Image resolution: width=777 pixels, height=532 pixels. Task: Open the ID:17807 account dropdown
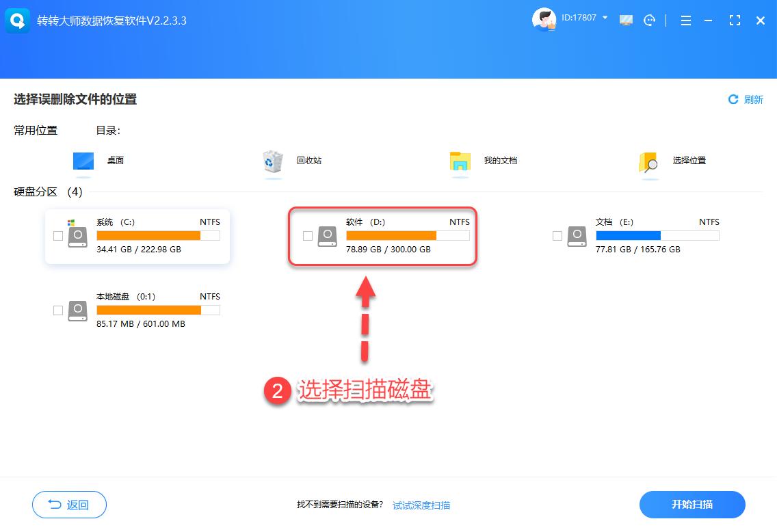pos(580,18)
